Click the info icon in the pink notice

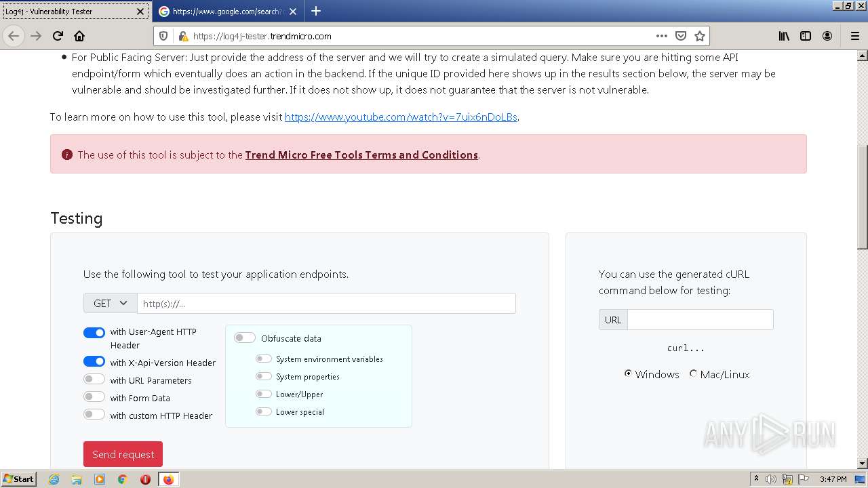pyautogui.click(x=67, y=155)
